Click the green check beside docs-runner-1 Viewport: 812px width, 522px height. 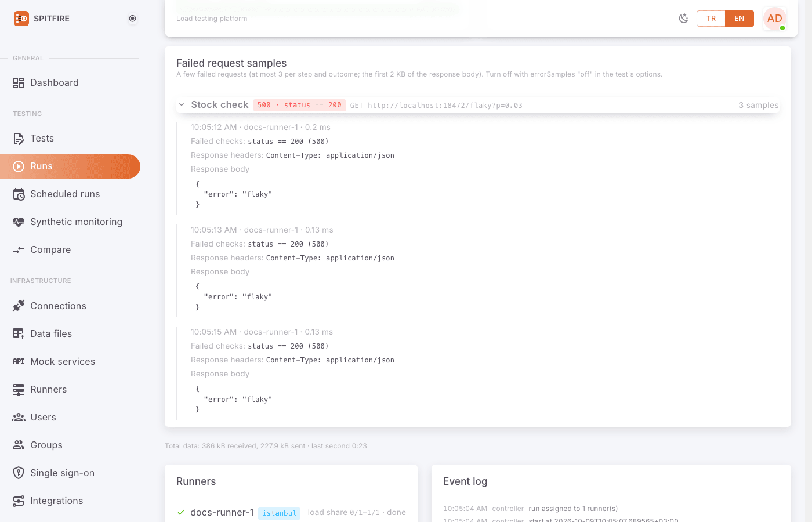pyautogui.click(x=181, y=512)
